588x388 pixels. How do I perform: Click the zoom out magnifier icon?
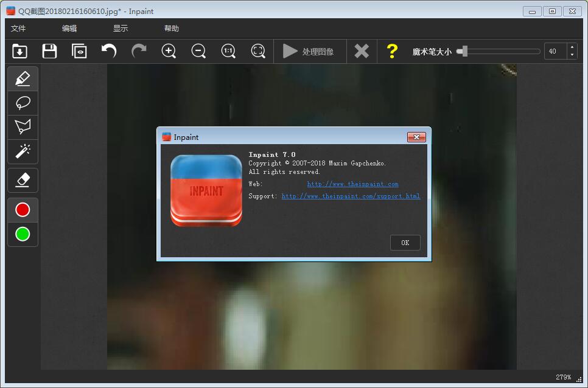click(198, 51)
